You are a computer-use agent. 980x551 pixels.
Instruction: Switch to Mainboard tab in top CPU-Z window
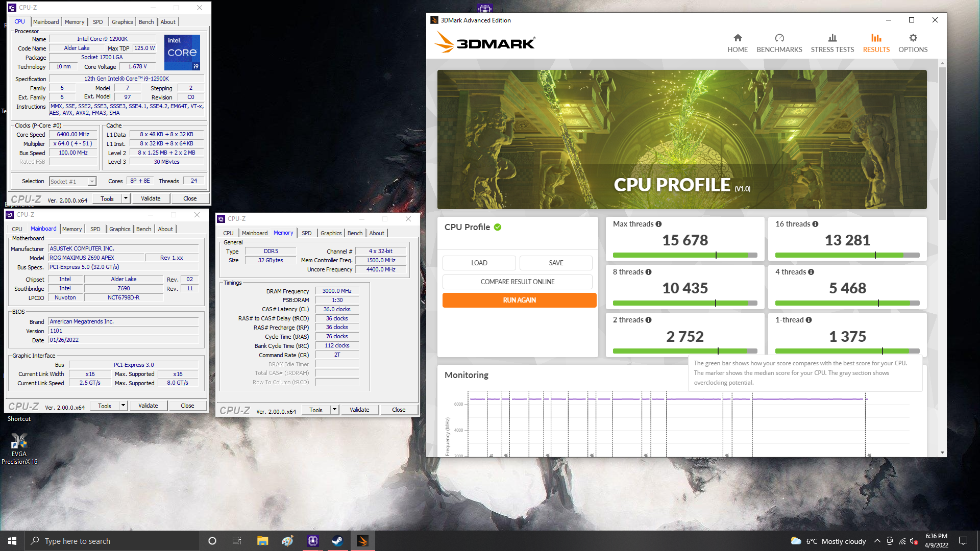click(46, 22)
